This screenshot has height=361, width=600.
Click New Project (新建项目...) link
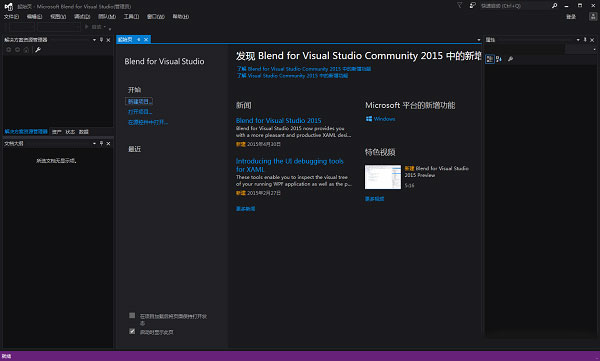click(x=139, y=101)
